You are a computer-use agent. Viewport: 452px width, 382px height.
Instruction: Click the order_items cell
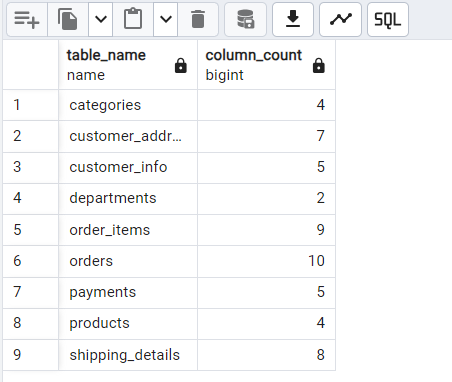(128, 230)
